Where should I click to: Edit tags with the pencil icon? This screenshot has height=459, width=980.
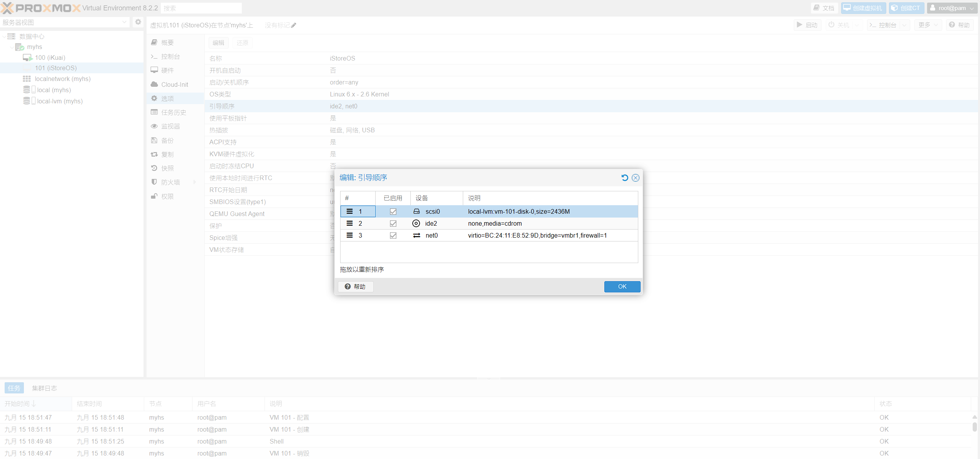[x=294, y=25]
